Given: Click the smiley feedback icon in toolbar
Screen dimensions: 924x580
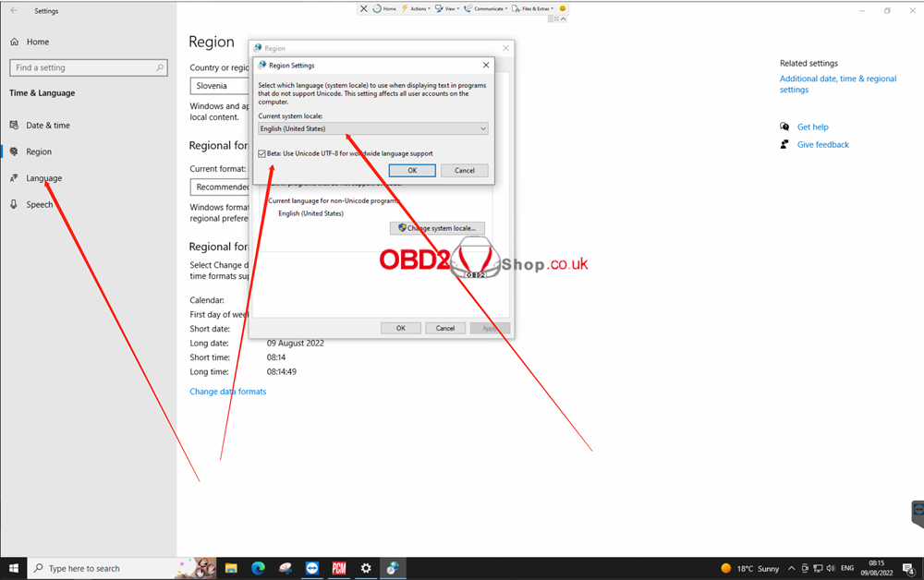Looking at the screenshot, I should [x=563, y=8].
